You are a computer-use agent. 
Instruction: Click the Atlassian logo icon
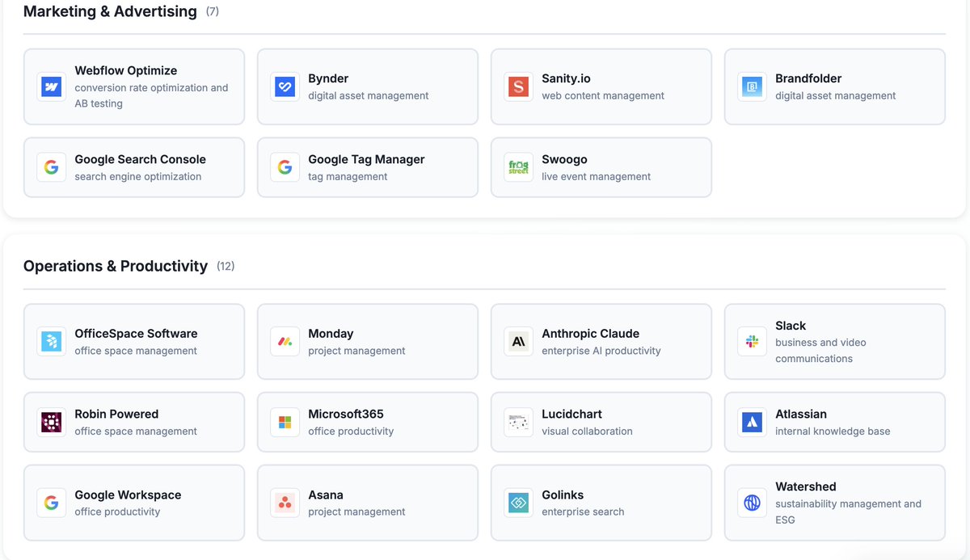pos(753,422)
